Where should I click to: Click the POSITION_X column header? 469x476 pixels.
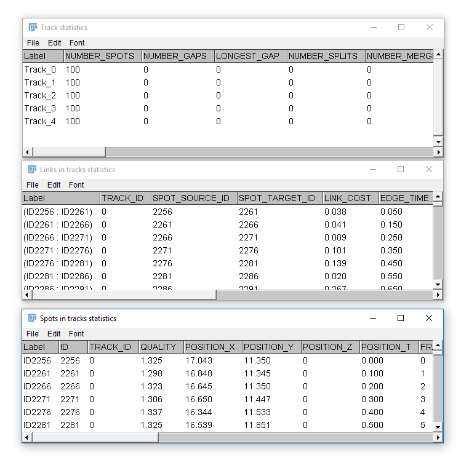pos(211,347)
